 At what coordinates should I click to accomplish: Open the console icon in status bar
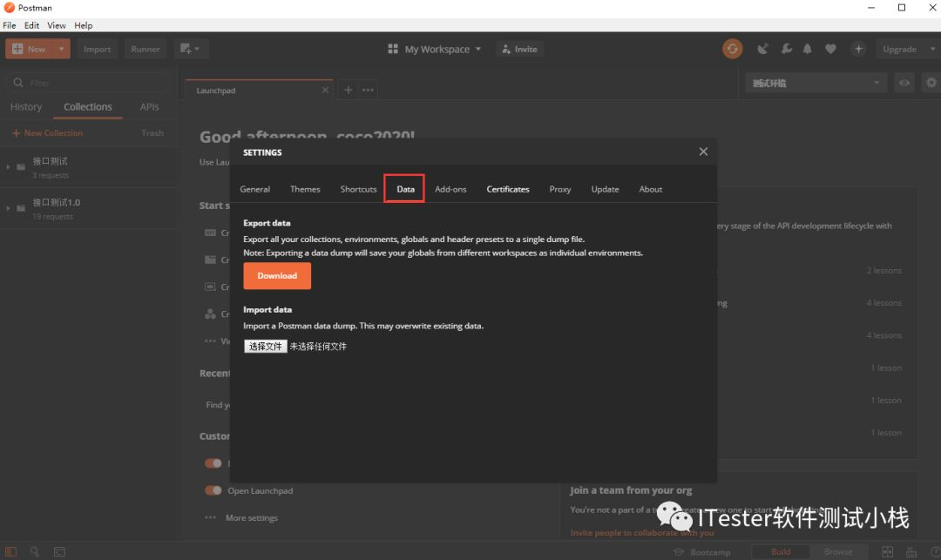coord(59,551)
